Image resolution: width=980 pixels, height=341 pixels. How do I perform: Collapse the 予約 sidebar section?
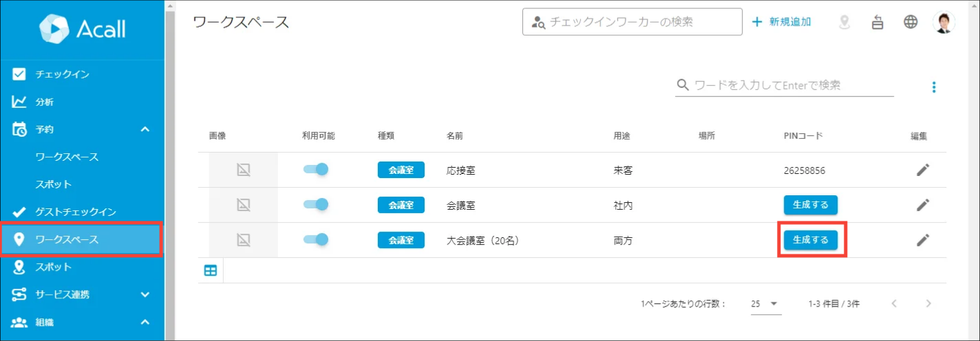pyautogui.click(x=145, y=129)
